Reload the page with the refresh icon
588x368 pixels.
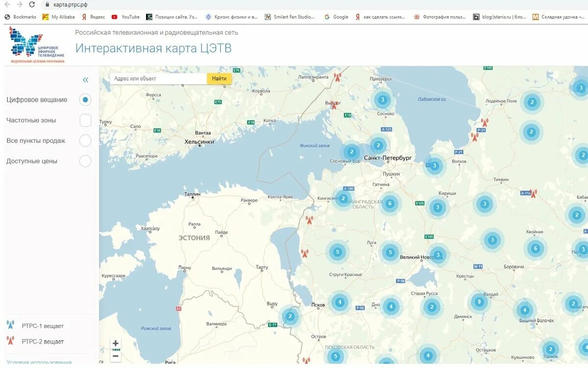pyautogui.click(x=32, y=4)
